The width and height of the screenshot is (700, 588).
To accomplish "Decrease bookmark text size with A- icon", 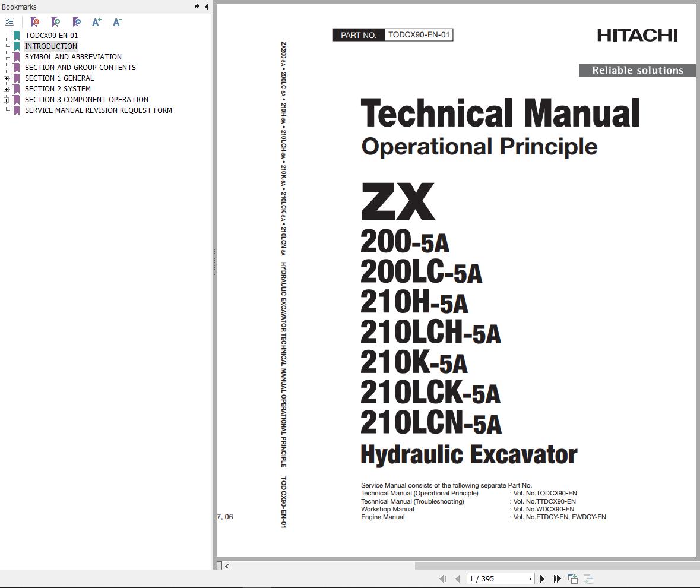I will [117, 21].
